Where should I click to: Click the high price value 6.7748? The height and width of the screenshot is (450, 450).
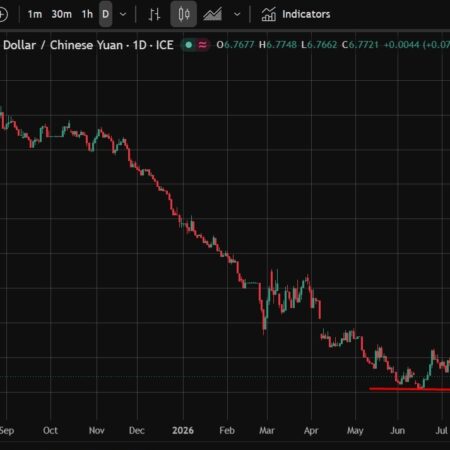(x=282, y=45)
